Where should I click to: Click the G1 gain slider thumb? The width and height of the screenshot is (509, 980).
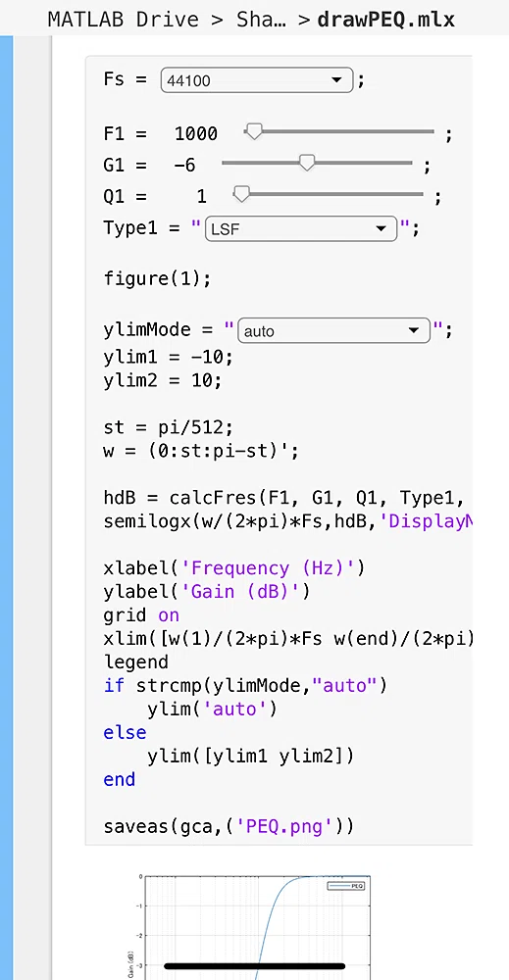coord(306,163)
